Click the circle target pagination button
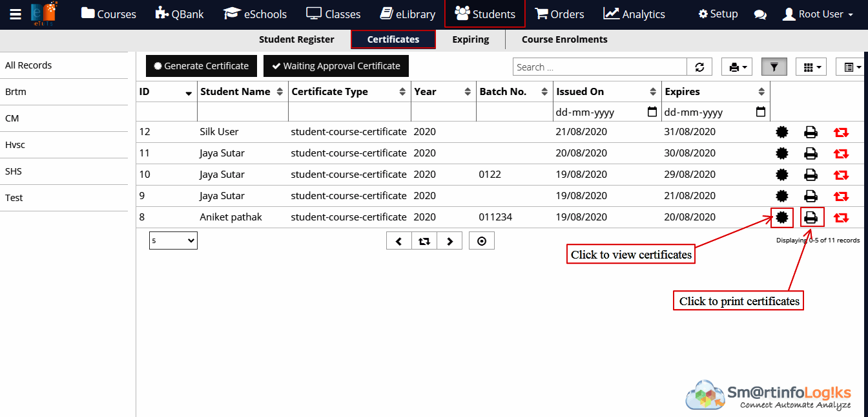This screenshot has width=868, height=417. click(x=482, y=241)
